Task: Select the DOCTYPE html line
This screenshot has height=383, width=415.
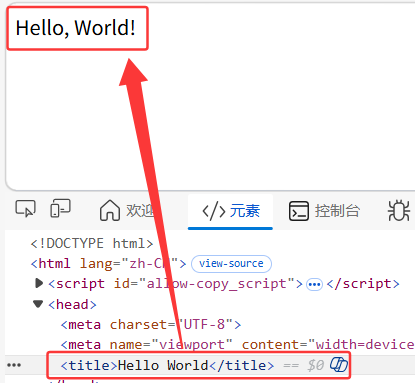Action: point(92,243)
